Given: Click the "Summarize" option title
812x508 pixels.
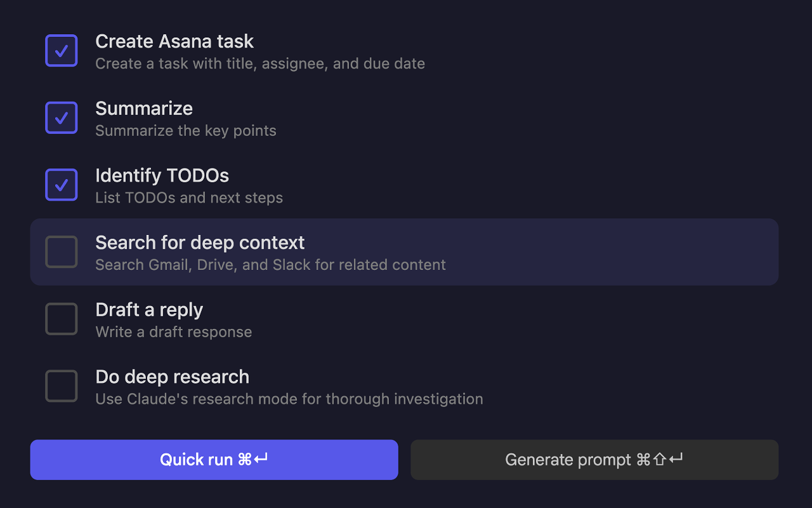Looking at the screenshot, I should (144, 109).
